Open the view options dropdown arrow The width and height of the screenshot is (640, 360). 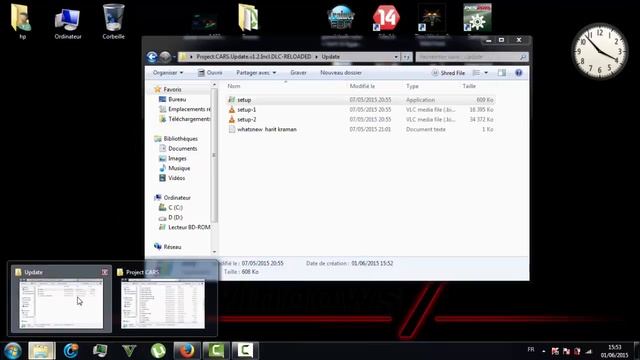tap(486, 73)
